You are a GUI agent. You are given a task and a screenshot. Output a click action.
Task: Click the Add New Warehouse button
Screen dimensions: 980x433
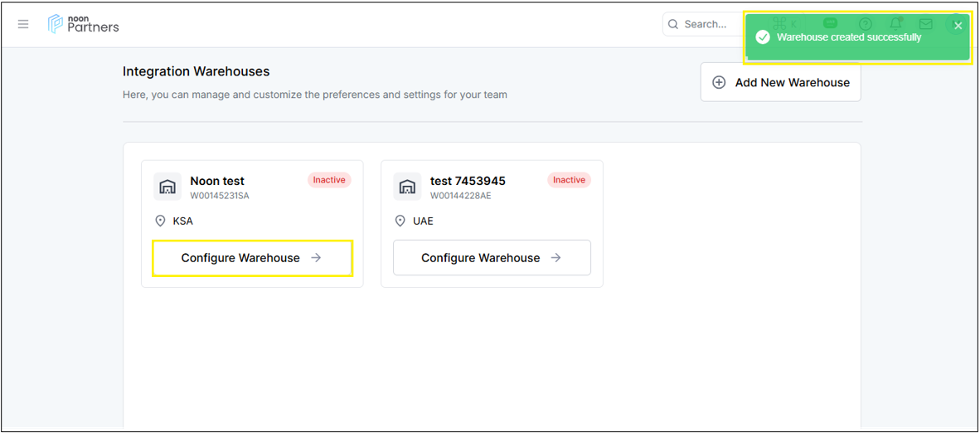(780, 82)
